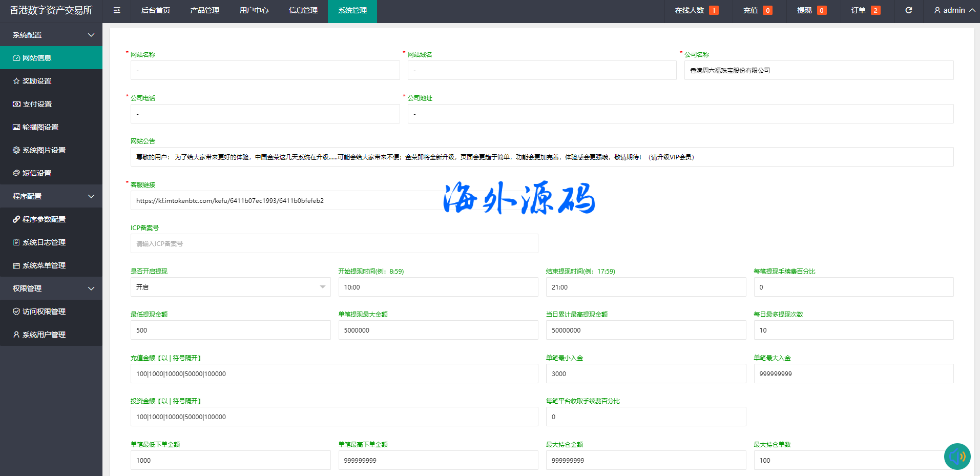Open 程序参数配置 in the sidebar
980x476 pixels.
(44, 219)
